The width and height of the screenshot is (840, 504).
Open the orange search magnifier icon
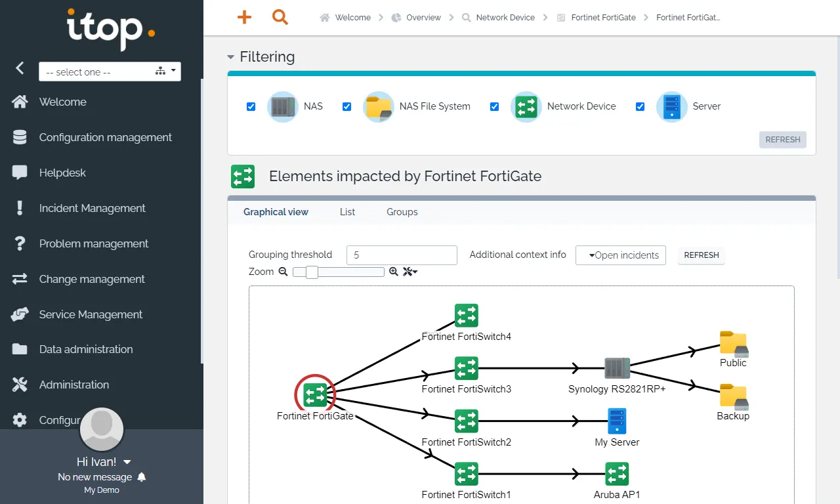[x=280, y=18]
